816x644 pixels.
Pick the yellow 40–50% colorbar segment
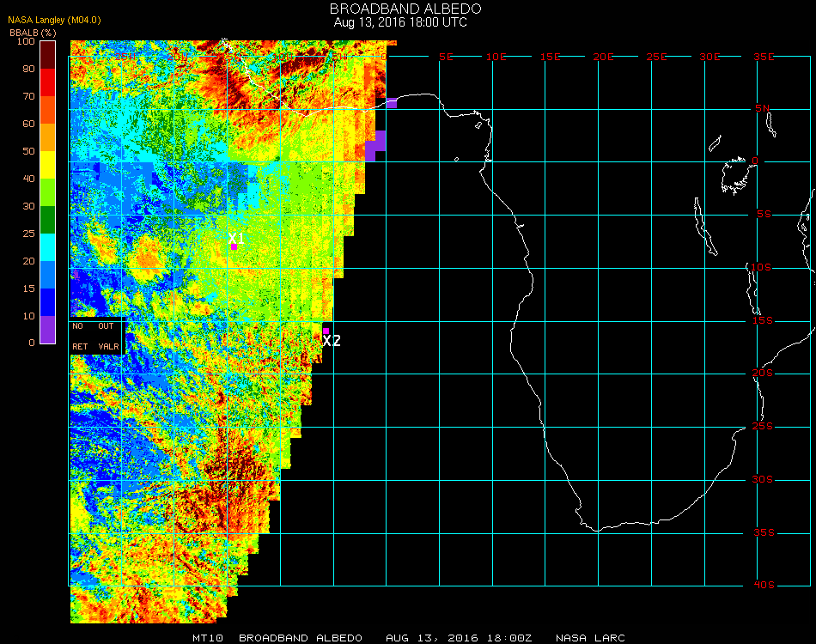pyautogui.click(x=48, y=165)
